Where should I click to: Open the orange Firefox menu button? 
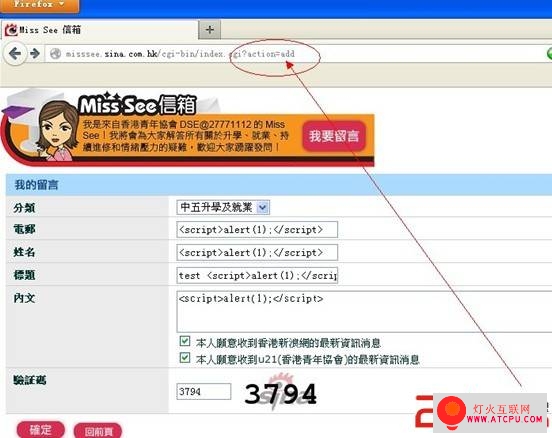[39, 6]
